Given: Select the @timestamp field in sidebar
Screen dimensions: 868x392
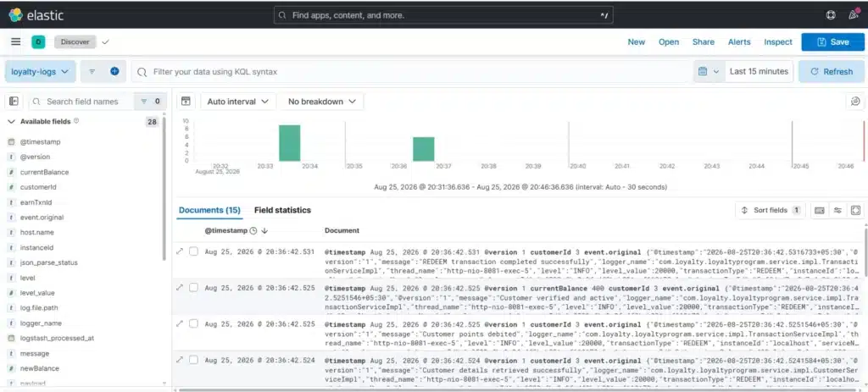Looking at the screenshot, I should 41,142.
